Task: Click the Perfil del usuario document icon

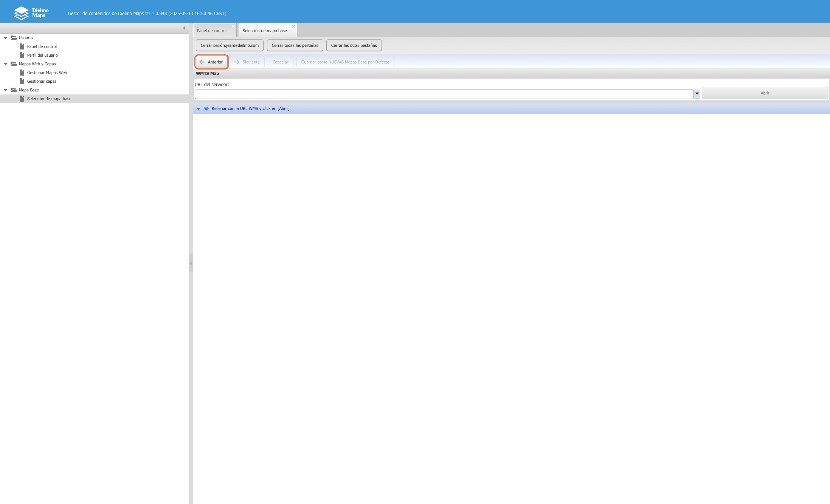Action: pos(22,55)
